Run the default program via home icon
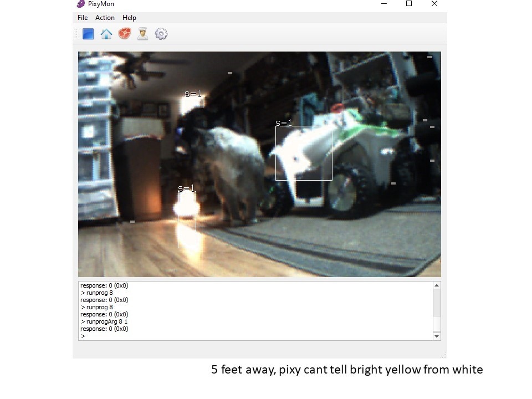532x399 pixels. [106, 34]
